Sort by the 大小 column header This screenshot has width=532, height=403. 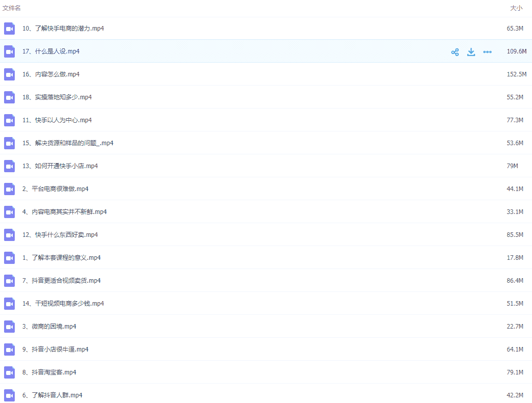coord(516,8)
